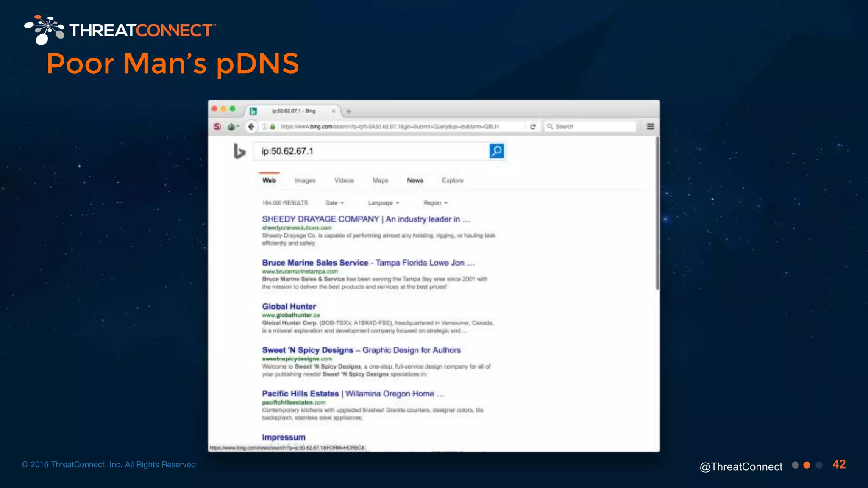The image size is (868, 488).
Task: Close the ip:50.62.67.1 Bing tab
Action: (334, 111)
